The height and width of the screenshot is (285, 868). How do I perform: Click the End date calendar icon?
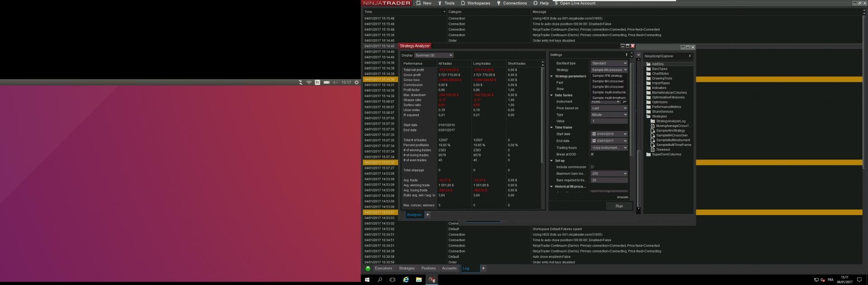(x=594, y=141)
